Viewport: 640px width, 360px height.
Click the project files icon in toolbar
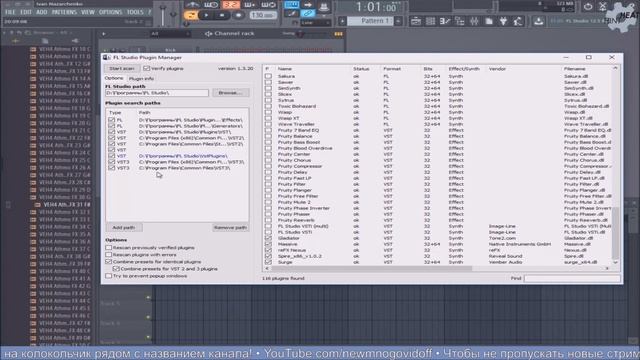(x=489, y=21)
